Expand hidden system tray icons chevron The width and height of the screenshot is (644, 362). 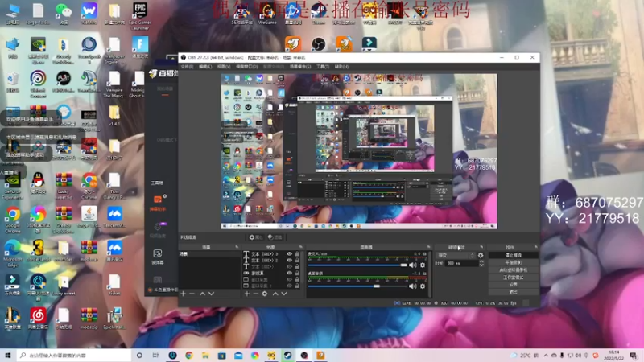click(546, 356)
